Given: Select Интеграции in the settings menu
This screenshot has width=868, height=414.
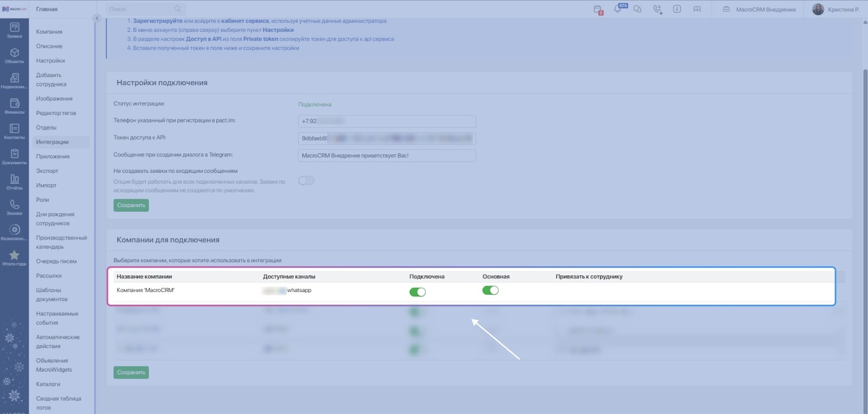Looking at the screenshot, I should [52, 142].
